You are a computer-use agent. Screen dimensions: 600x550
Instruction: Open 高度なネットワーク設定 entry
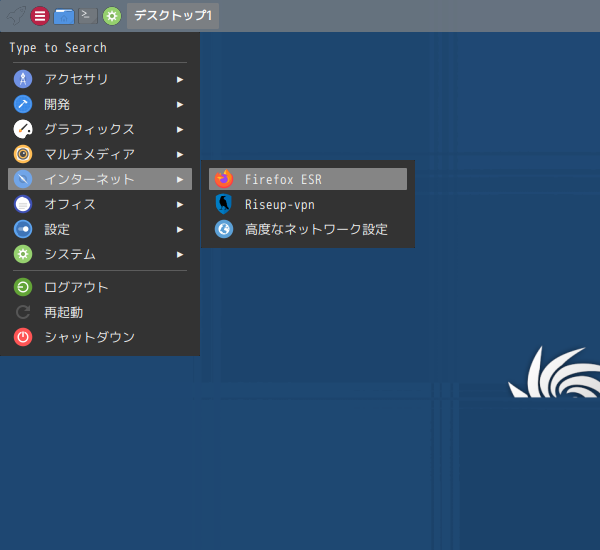coord(308,229)
